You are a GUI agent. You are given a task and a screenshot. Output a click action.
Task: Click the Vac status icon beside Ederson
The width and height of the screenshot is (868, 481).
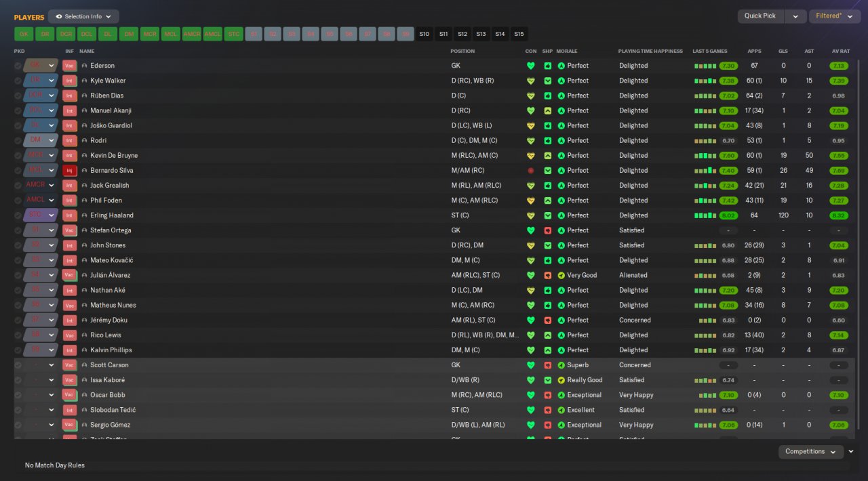tap(69, 66)
